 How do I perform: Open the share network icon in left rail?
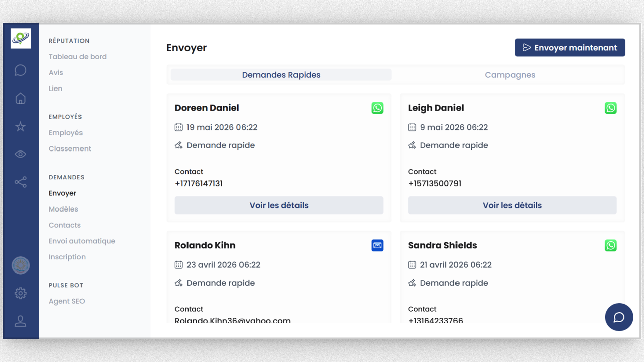(x=20, y=182)
